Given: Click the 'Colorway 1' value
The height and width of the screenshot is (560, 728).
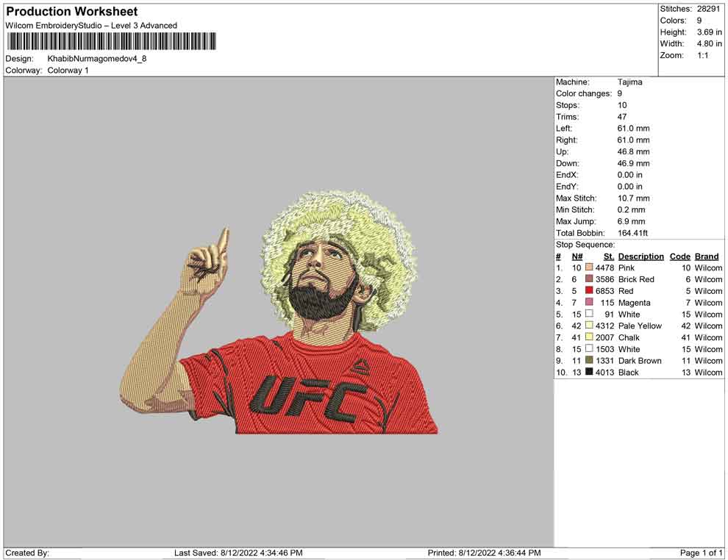Looking at the screenshot, I should coord(68,71).
